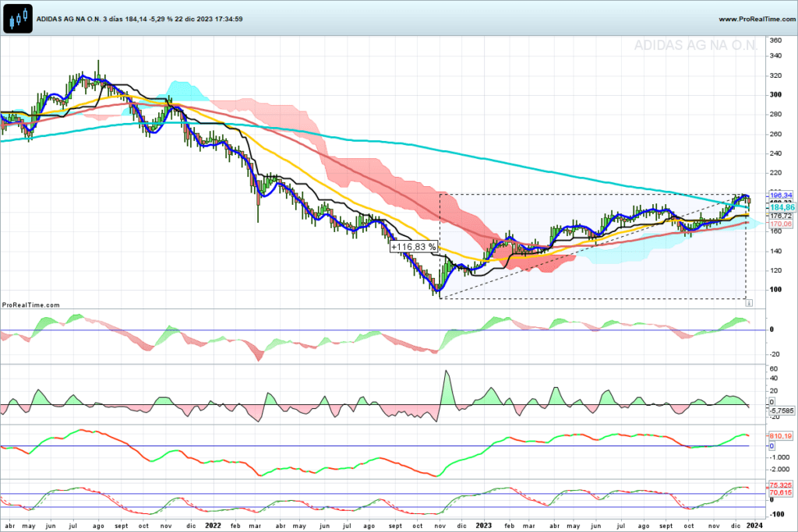Click the ProRealTime candlestick logo icon
This screenshot has height=532, width=798.
pyautogui.click(x=18, y=19)
